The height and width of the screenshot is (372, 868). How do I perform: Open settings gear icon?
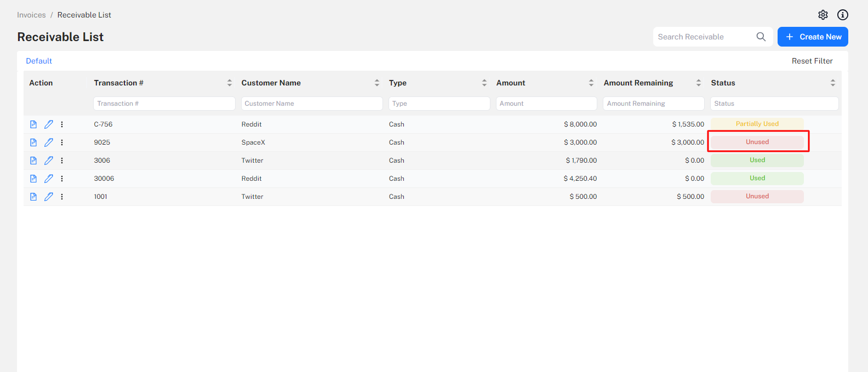(x=823, y=15)
